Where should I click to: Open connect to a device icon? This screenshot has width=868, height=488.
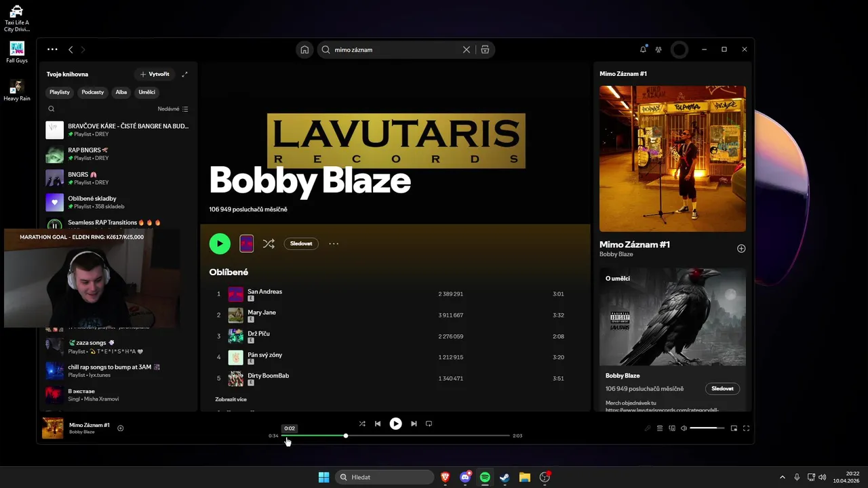pos(672,428)
